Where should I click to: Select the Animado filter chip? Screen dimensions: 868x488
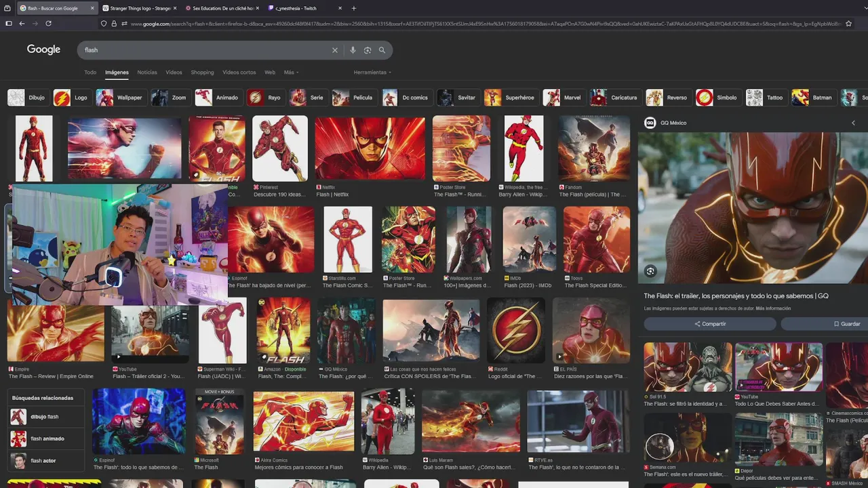click(218, 98)
